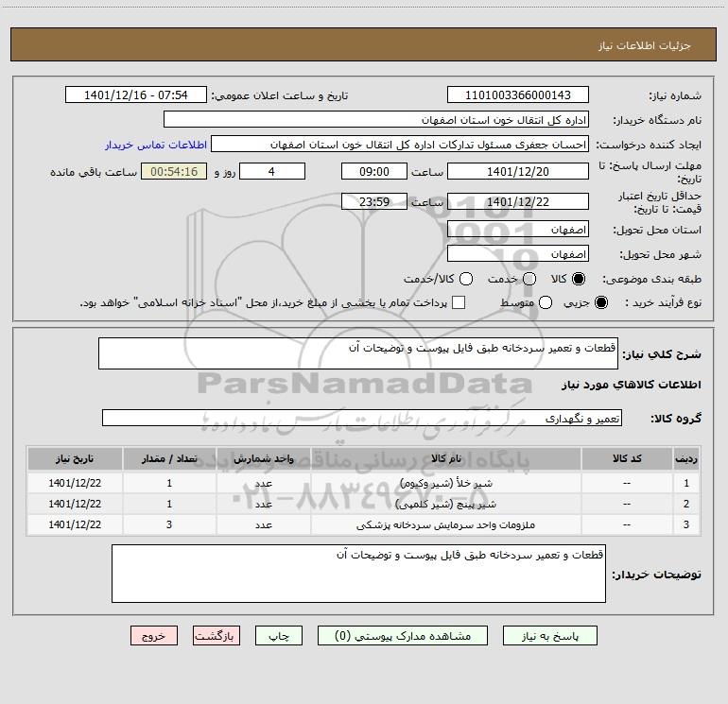Select the کالا radio button
728x704 pixels.
tap(579, 279)
